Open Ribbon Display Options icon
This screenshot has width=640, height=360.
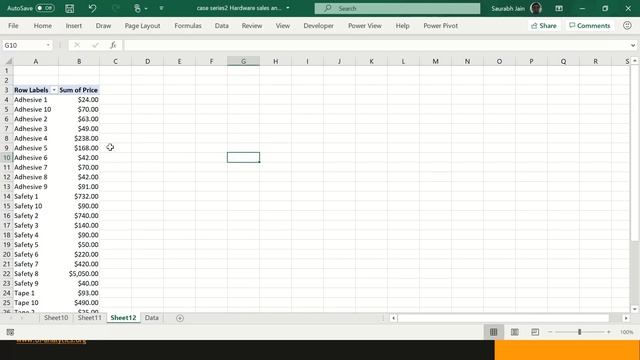tap(559, 8)
